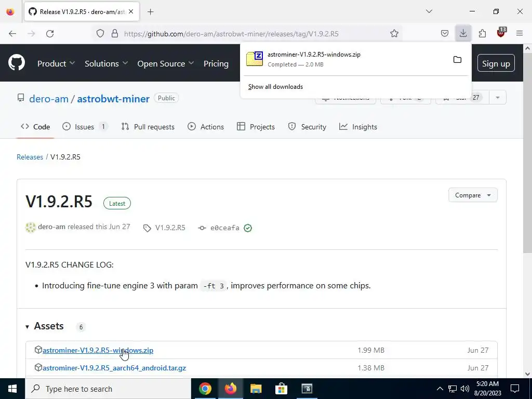The height and width of the screenshot is (399, 532).
Task: Go to the Releases breadcrumb link
Action: 30,157
